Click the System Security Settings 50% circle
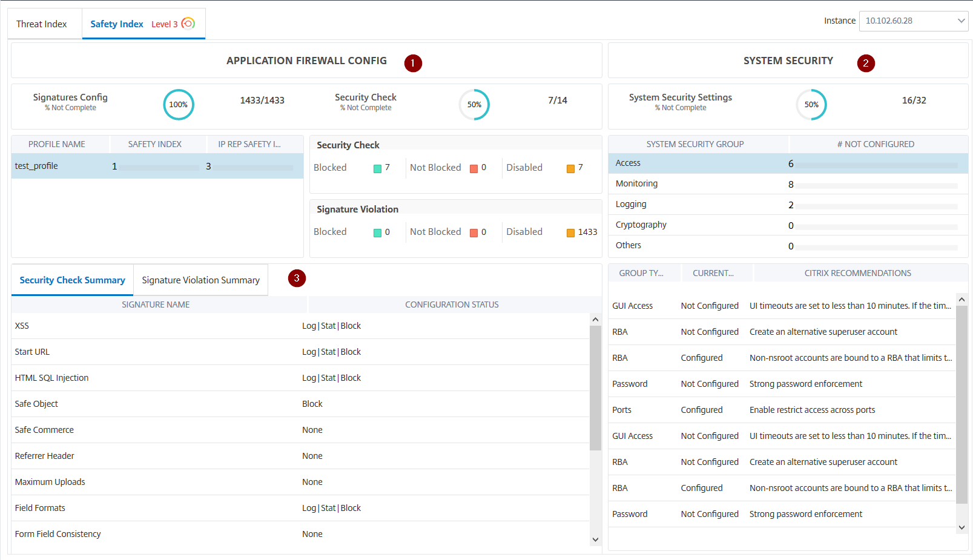This screenshot has height=560, width=973. 811,105
